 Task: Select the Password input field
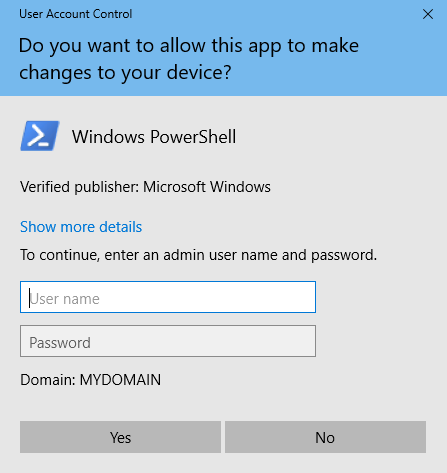click(x=168, y=341)
